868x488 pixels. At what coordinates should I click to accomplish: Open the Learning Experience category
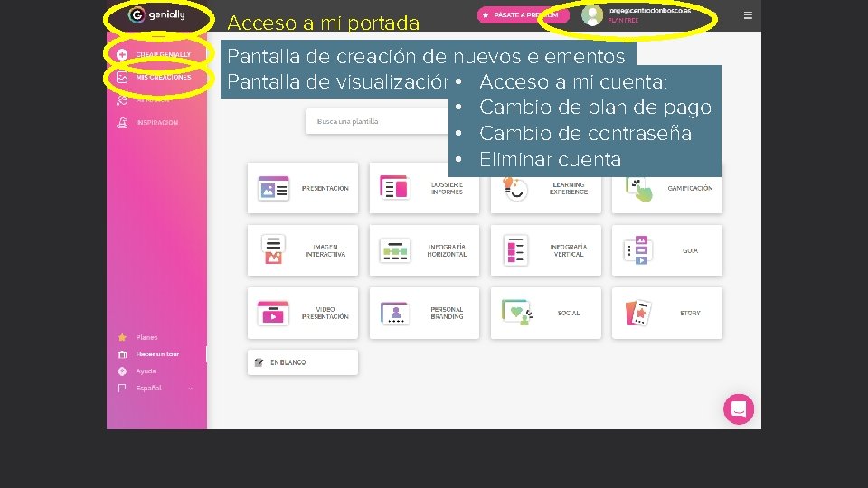[x=546, y=188]
